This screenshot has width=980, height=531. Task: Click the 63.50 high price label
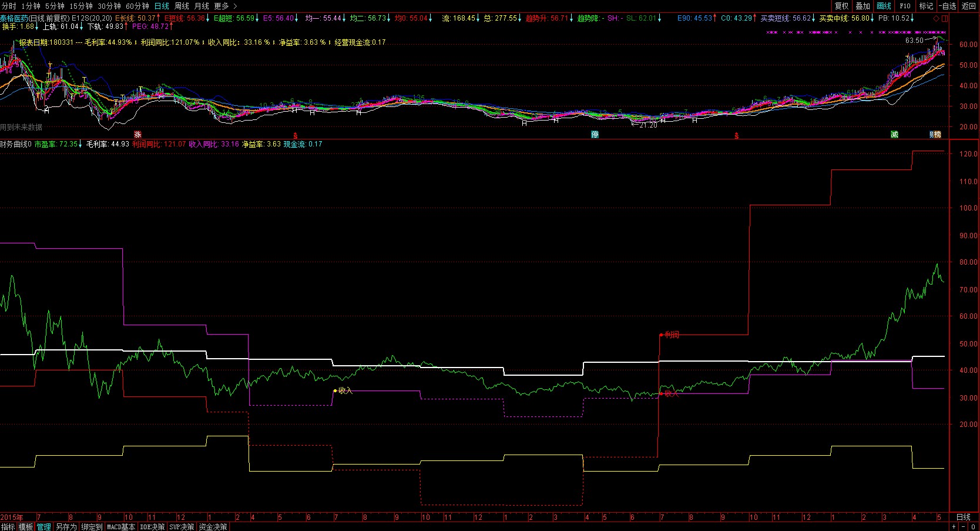pyautogui.click(x=914, y=41)
